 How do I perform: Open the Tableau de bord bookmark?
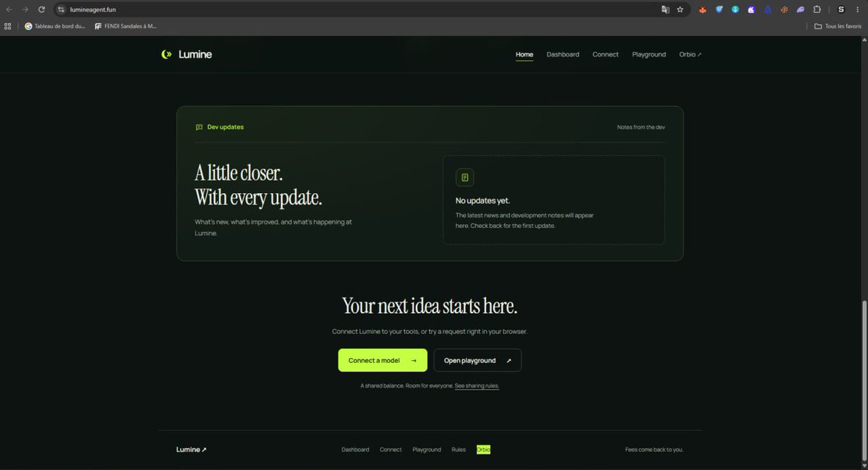point(55,26)
